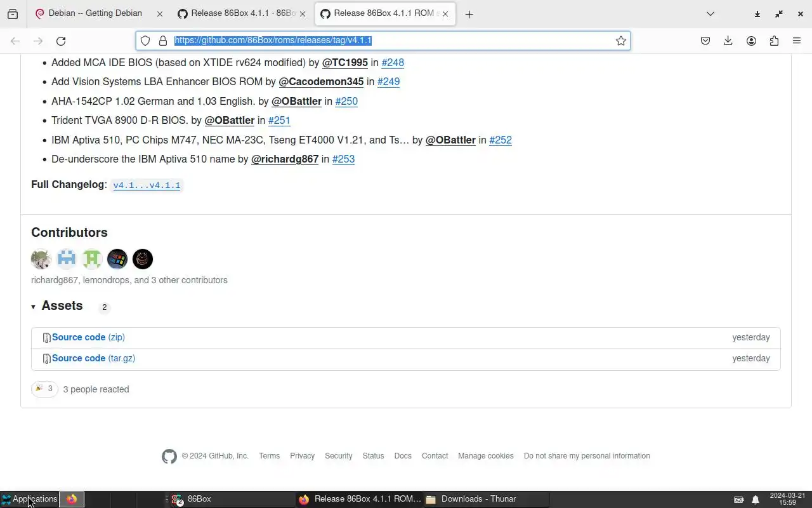Click the Firefox launcher icon in the taskbar

coord(72,499)
